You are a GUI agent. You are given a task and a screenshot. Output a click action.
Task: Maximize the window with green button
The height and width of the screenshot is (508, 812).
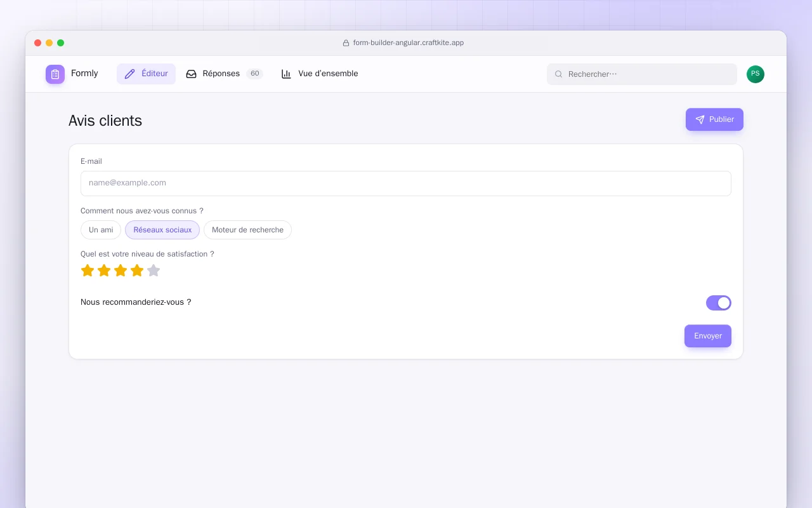click(61, 43)
